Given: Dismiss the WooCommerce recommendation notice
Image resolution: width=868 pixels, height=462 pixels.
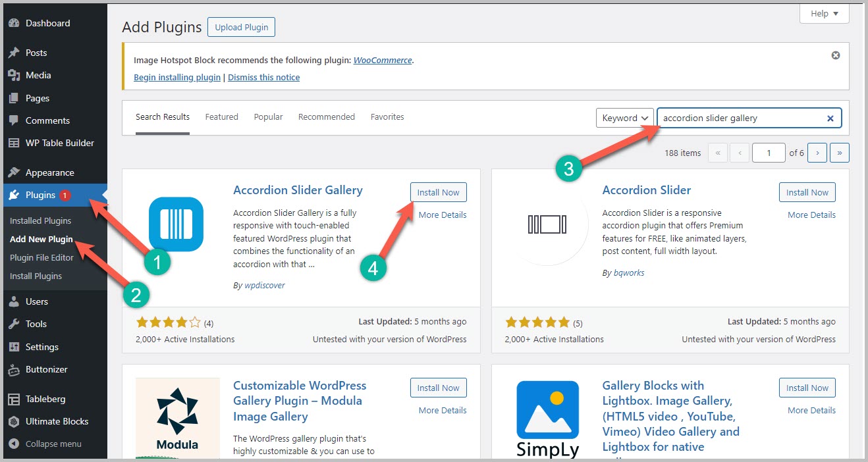Looking at the screenshot, I should pyautogui.click(x=836, y=55).
